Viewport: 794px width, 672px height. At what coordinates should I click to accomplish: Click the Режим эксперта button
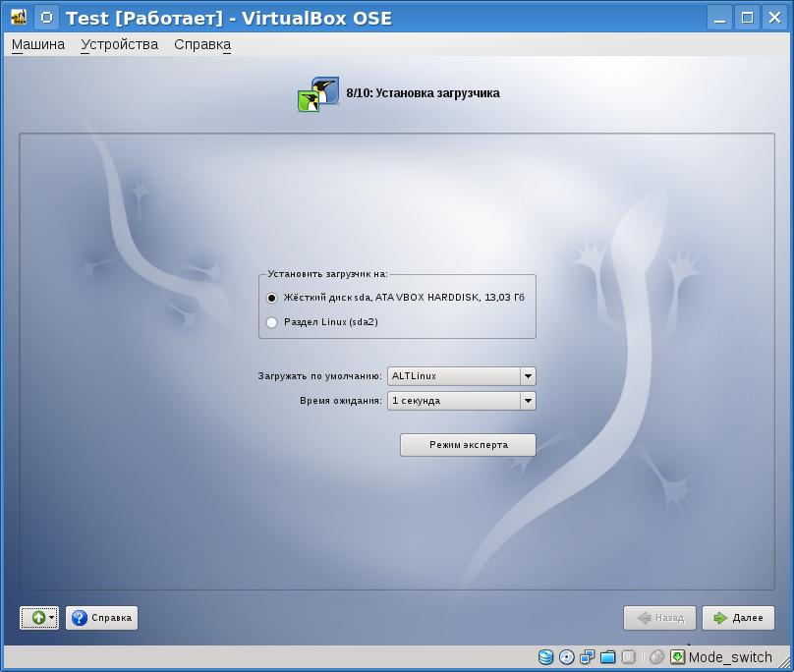tap(468, 445)
